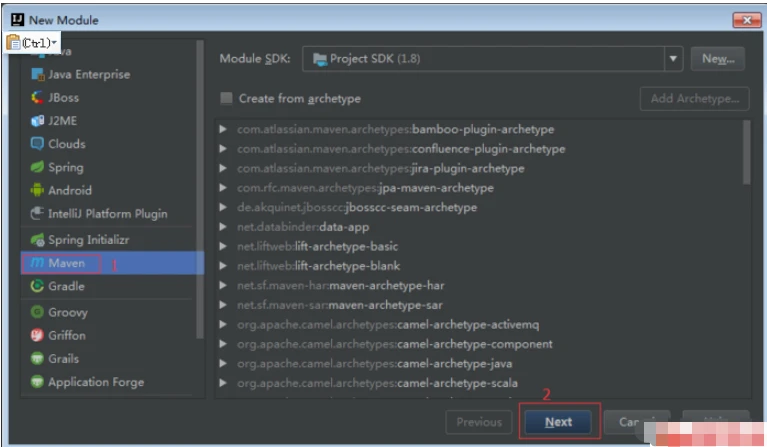This screenshot has width=767, height=447.
Task: Select Application Forge in sidebar
Action: 95,382
